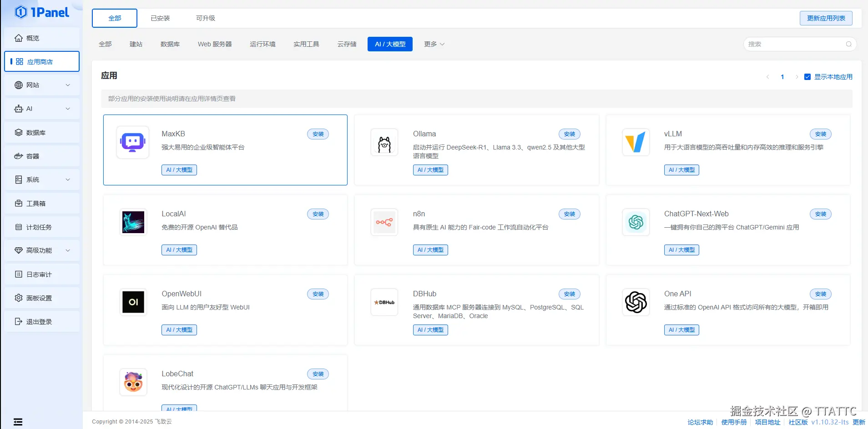This screenshot has height=429, width=868.
Task: Filter by 运行环境 category
Action: tap(262, 44)
